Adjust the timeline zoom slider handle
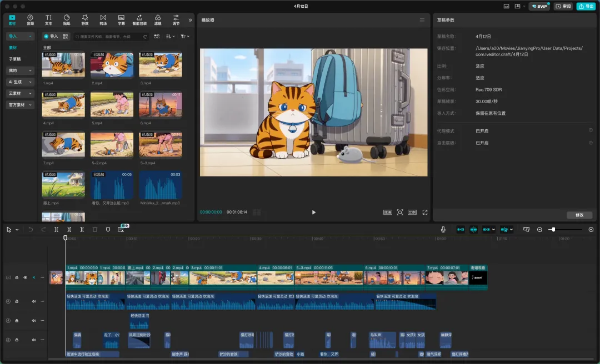This screenshot has width=600, height=364. pyautogui.click(x=553, y=229)
